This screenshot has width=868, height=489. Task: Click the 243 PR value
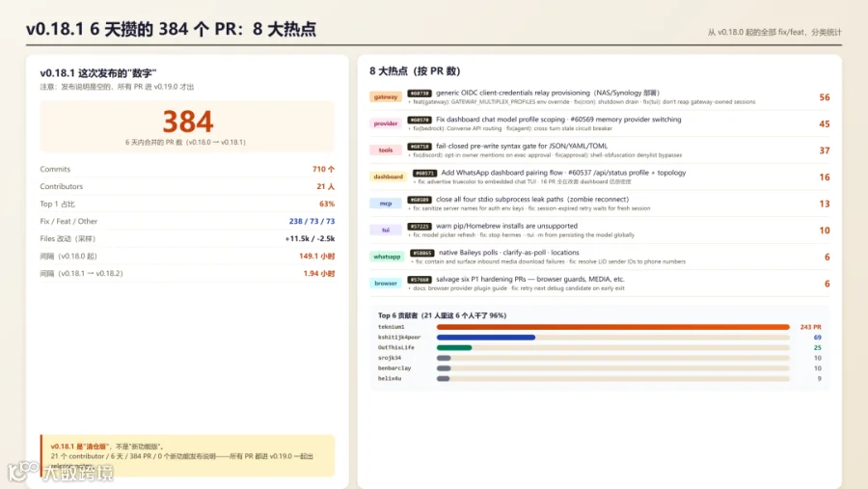[810, 327]
